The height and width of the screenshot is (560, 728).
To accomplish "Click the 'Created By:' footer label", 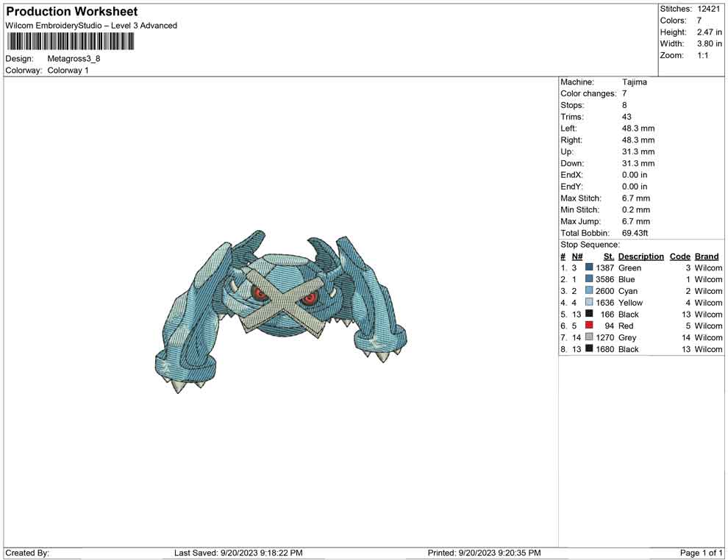I will (x=27, y=553).
